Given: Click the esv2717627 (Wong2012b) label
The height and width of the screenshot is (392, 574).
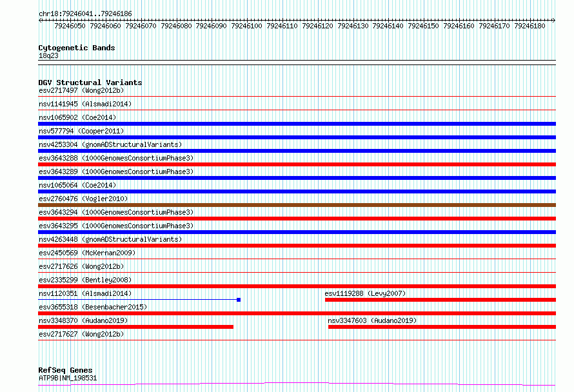Looking at the screenshot, I should coord(81,334).
